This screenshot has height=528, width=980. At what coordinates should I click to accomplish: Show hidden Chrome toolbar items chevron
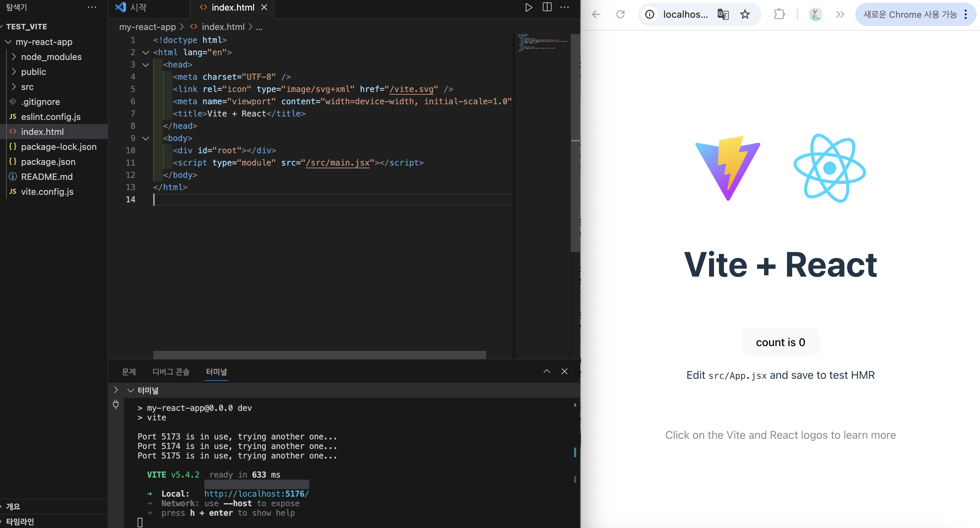click(x=840, y=14)
